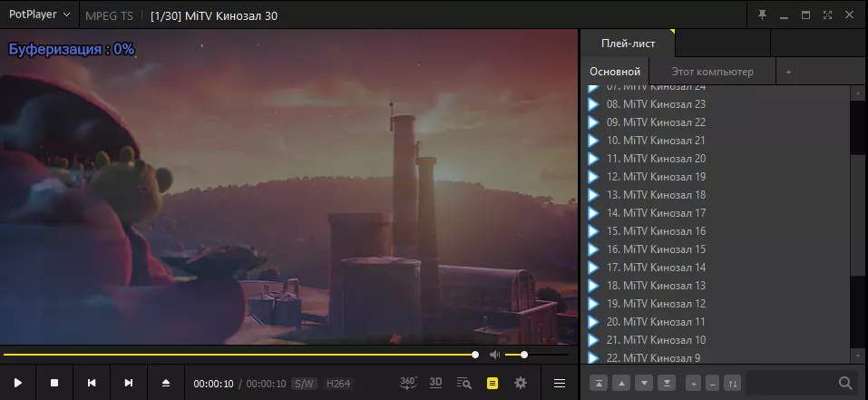Skip to the next playlist item
Screen dimensions: 868x400
pyautogui.click(x=129, y=383)
